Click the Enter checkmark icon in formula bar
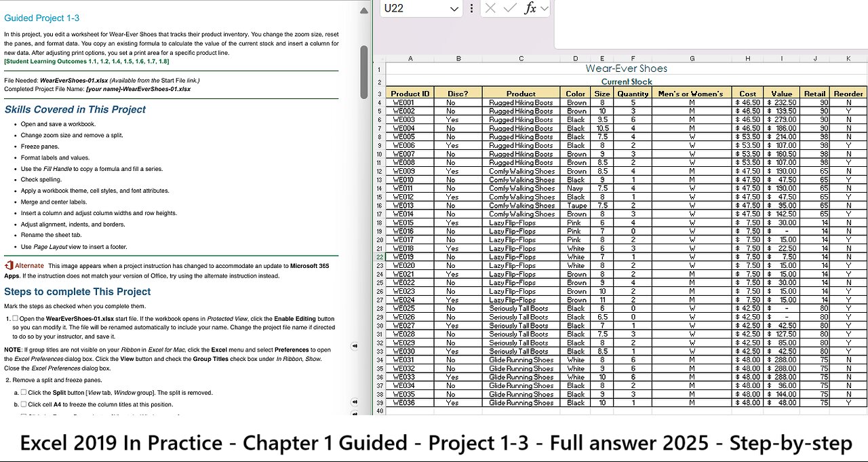Image resolution: width=868 pixels, height=462 pixels. (x=510, y=8)
